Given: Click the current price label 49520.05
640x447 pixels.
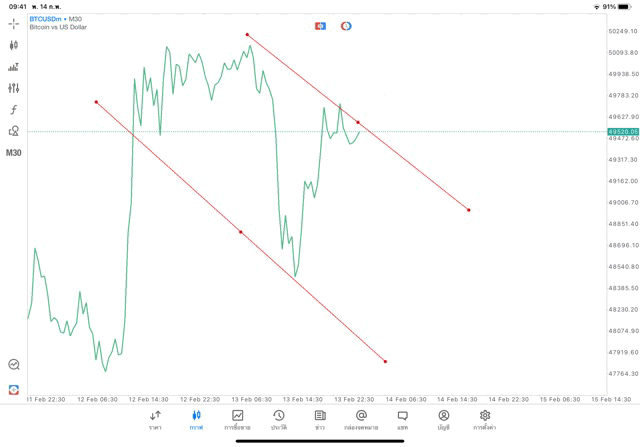Looking at the screenshot, I should click(x=622, y=131).
